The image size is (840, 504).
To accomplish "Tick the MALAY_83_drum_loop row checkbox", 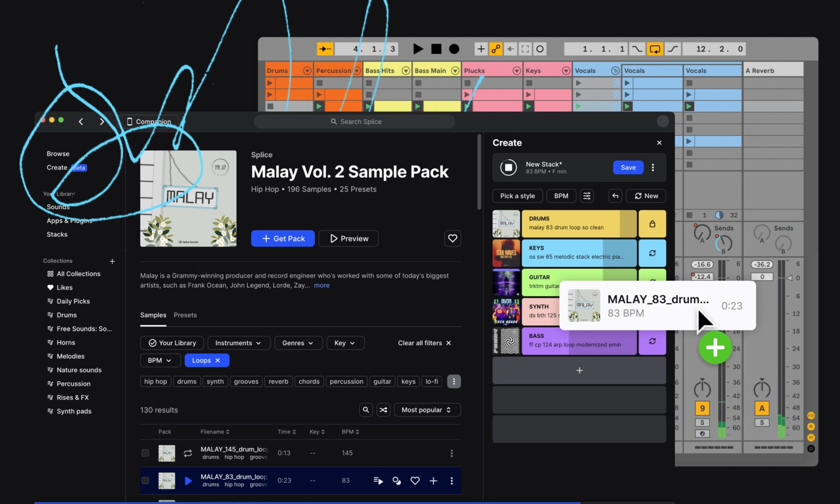I will [x=145, y=480].
